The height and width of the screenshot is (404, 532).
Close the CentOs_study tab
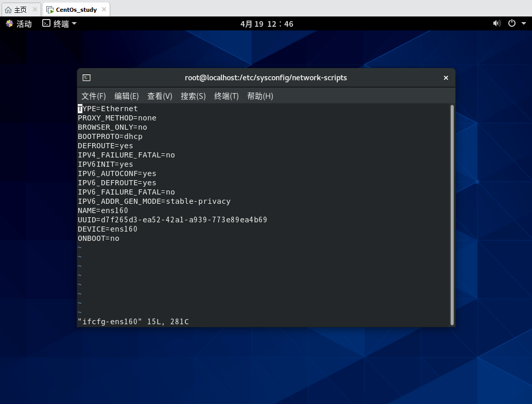point(104,9)
